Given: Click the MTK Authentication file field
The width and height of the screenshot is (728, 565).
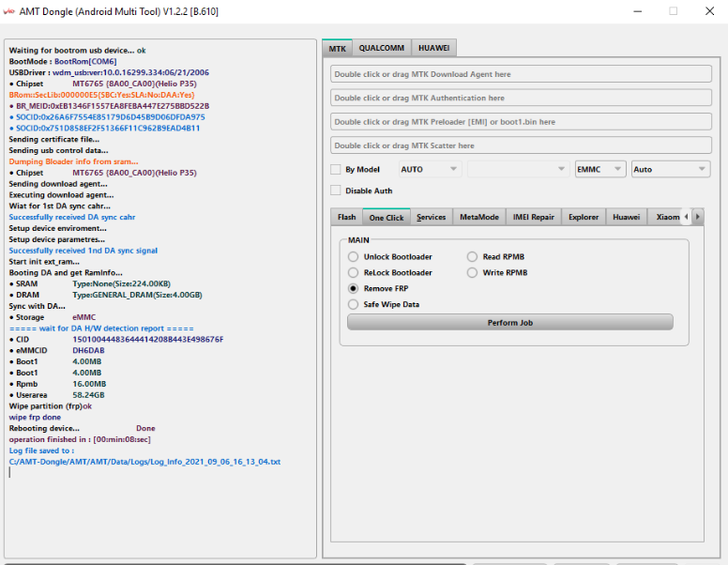Looking at the screenshot, I should 521,98.
